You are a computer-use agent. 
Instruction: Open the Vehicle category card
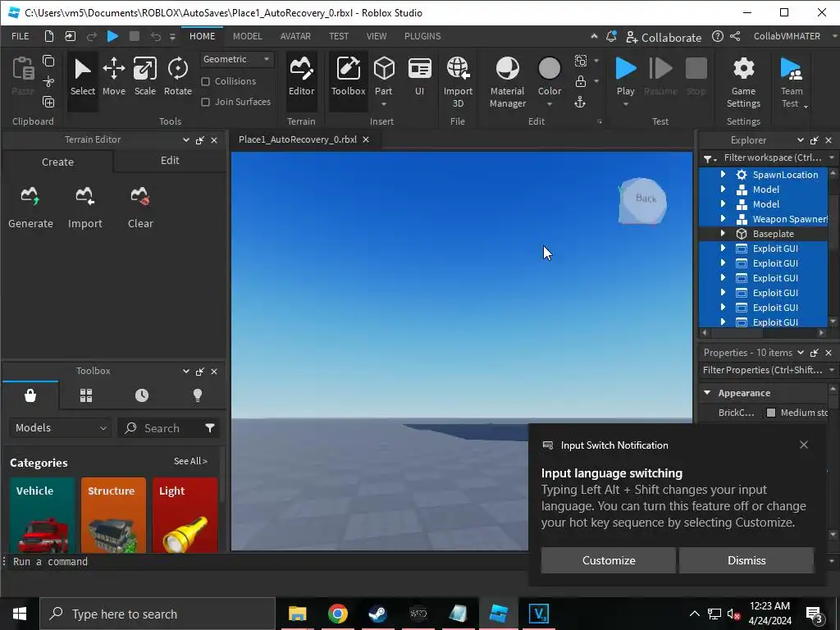pos(42,515)
